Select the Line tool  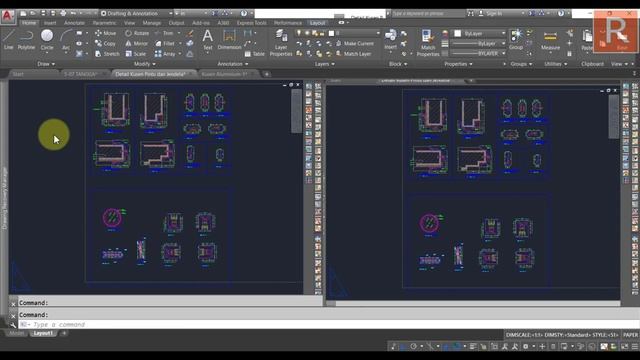[x=9, y=40]
